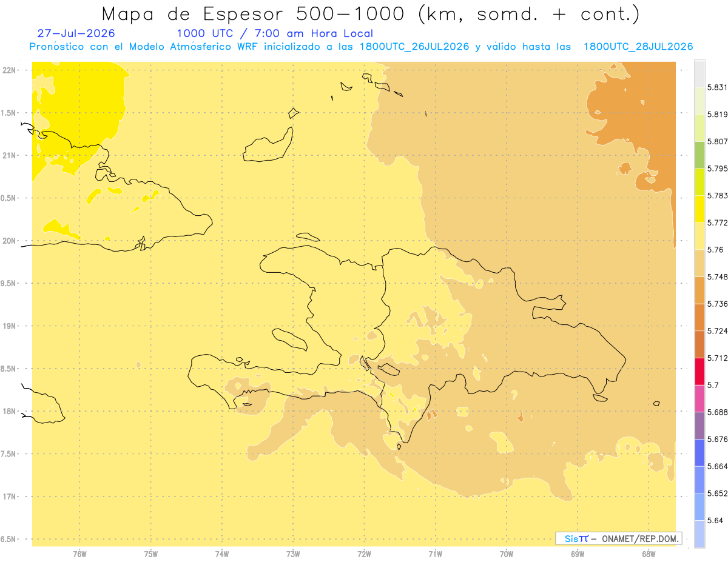Click 'Pronóstico con el Modelo Atmósferico WRF'
Image resolution: width=728 pixels, height=562 pixels.
[x=145, y=47]
